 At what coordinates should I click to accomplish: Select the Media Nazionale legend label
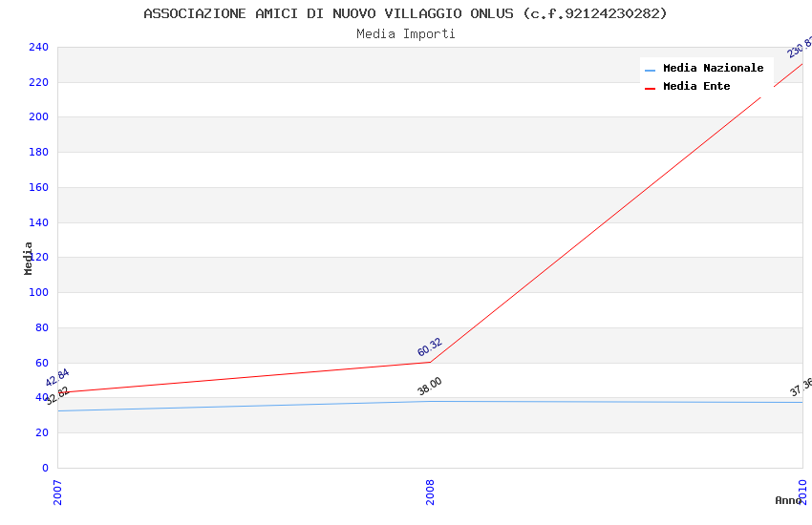click(x=713, y=68)
